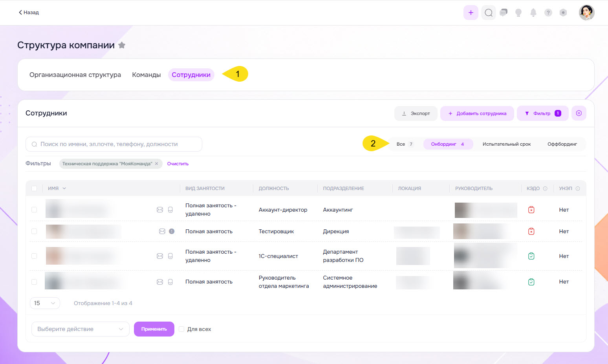The image size is (608, 364).
Task: Switch to Испытательный срок tab
Action: point(507,144)
